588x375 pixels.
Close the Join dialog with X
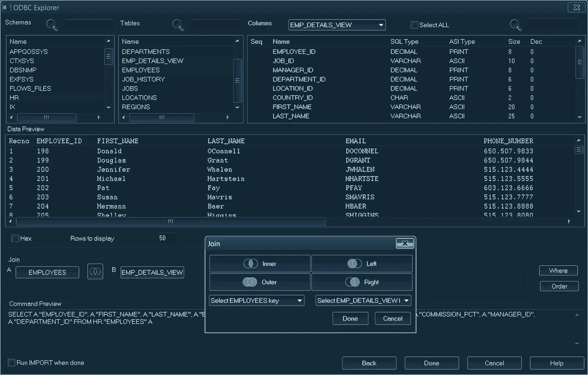405,243
